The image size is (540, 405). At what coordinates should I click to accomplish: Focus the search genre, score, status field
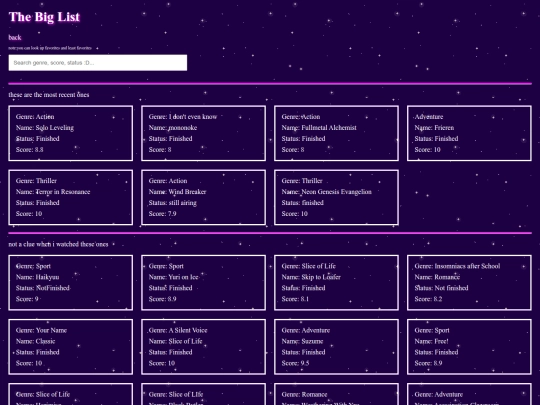[x=98, y=63]
